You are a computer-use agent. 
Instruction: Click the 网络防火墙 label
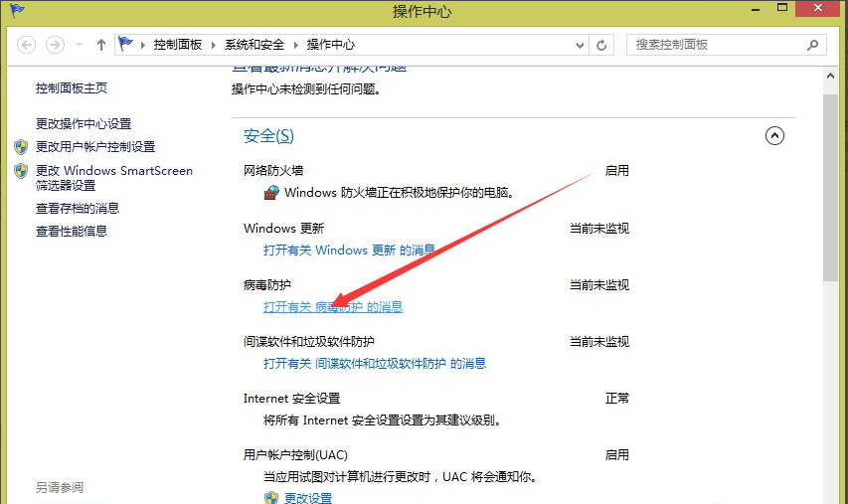[x=273, y=170]
